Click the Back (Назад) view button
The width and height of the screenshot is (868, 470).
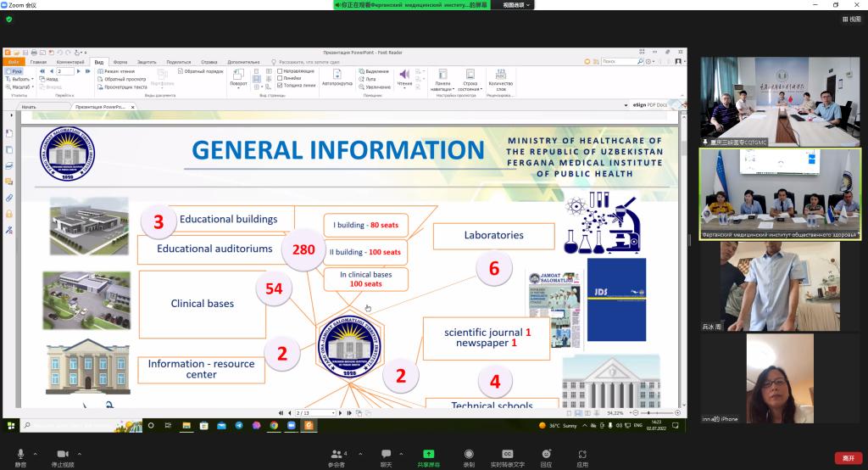point(48,79)
